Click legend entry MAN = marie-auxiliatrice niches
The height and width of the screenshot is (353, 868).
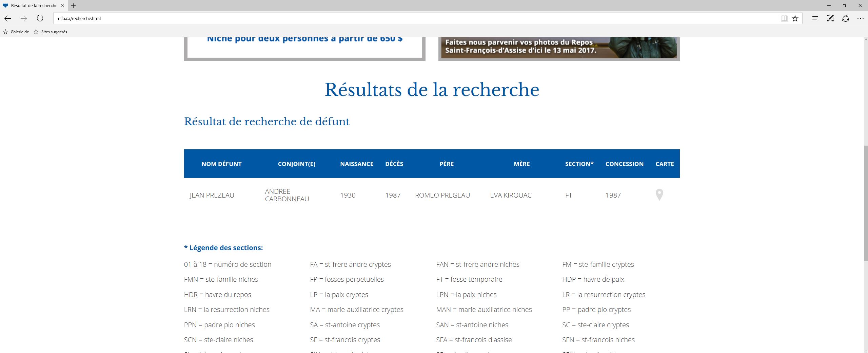click(x=484, y=310)
